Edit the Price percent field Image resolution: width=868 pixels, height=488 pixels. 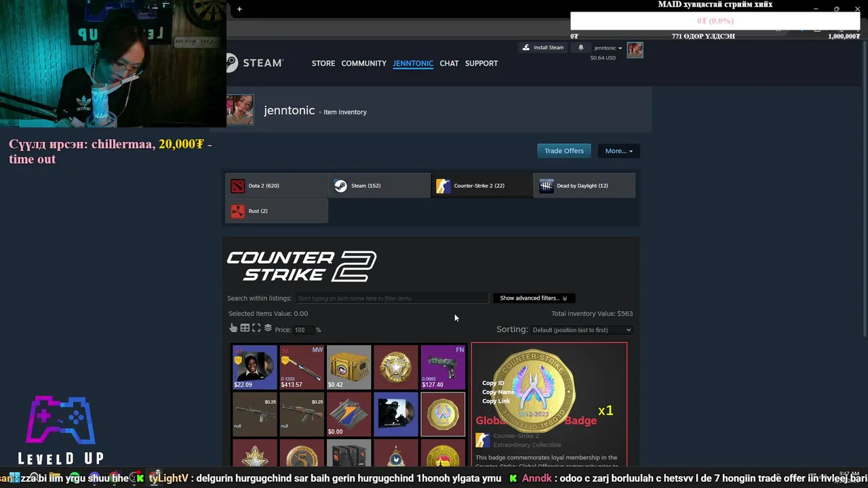303,330
